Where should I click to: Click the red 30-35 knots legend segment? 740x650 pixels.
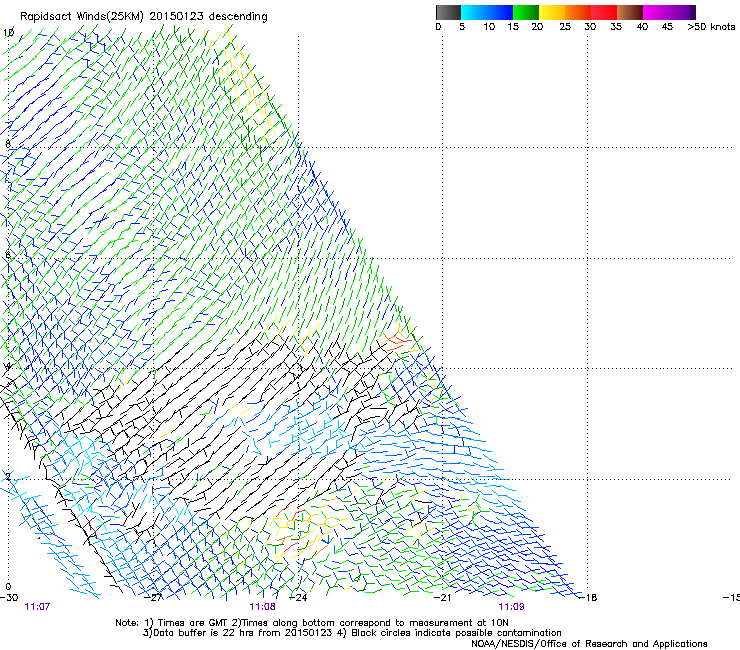pos(604,12)
